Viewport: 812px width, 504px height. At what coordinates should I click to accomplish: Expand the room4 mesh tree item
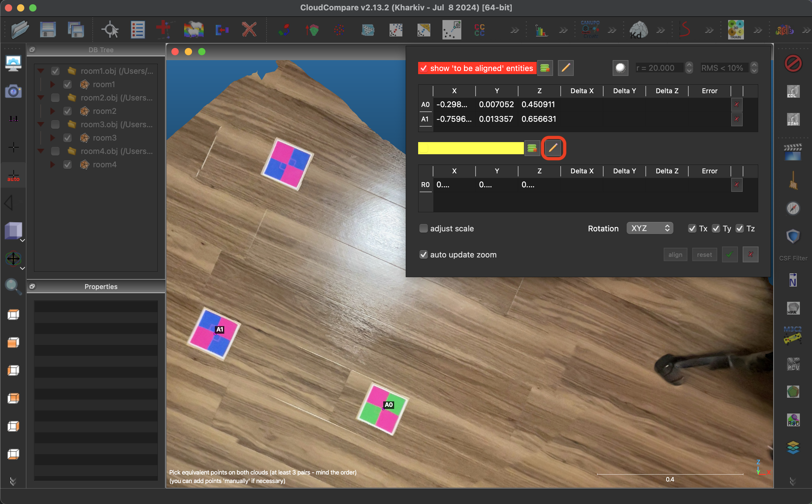[x=53, y=164]
